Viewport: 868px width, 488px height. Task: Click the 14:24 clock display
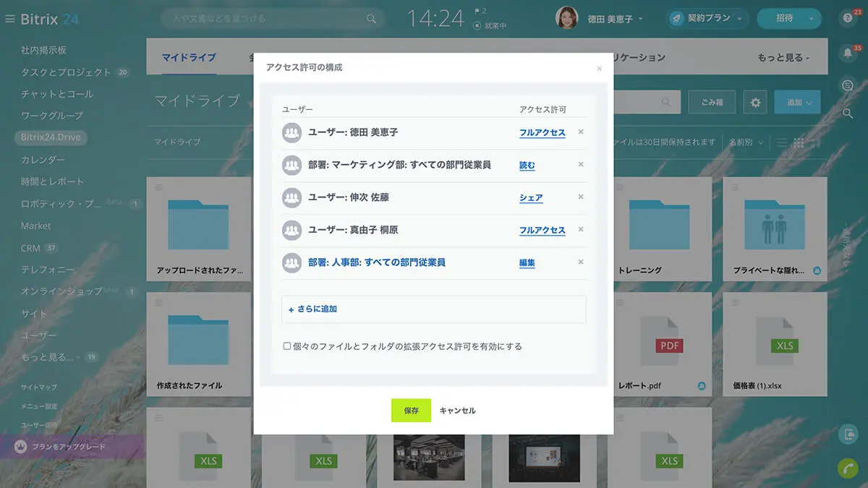point(435,19)
